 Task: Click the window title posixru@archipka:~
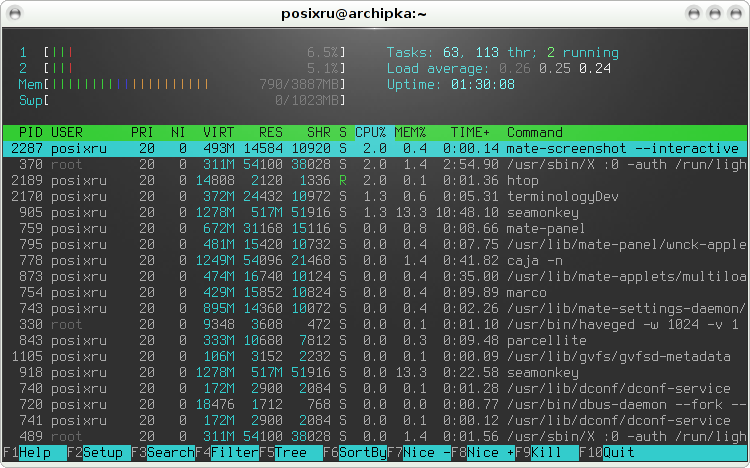tap(353, 14)
